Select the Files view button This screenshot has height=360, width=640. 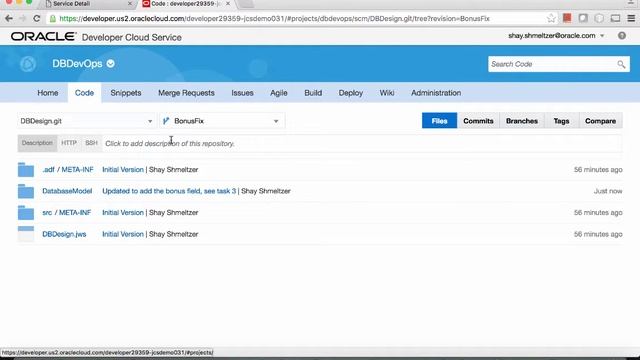[439, 121]
